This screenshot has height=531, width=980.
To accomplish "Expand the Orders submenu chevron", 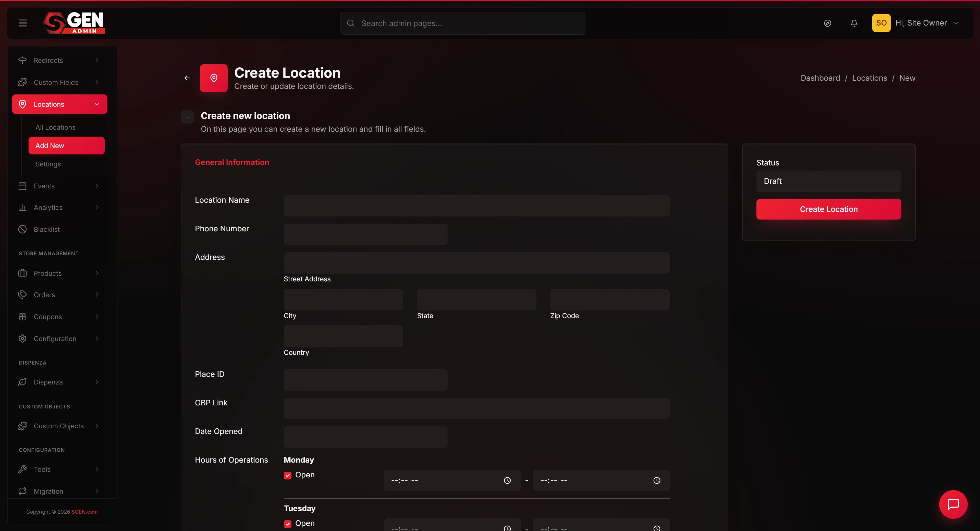I will [x=97, y=295].
